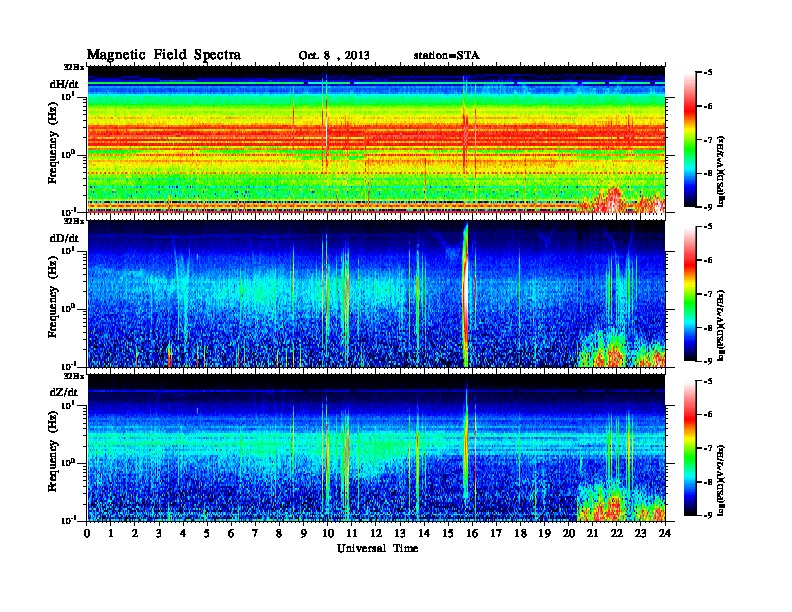Select the dZ/dt panel label
The height and width of the screenshot is (612, 792).
click(x=64, y=392)
